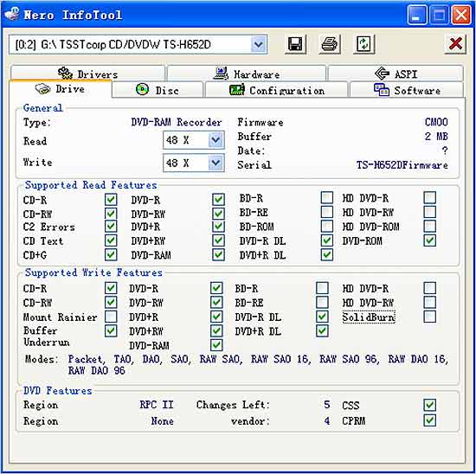Click the SolidBurn label
Viewport: 476px width, 474px height.
click(x=369, y=317)
